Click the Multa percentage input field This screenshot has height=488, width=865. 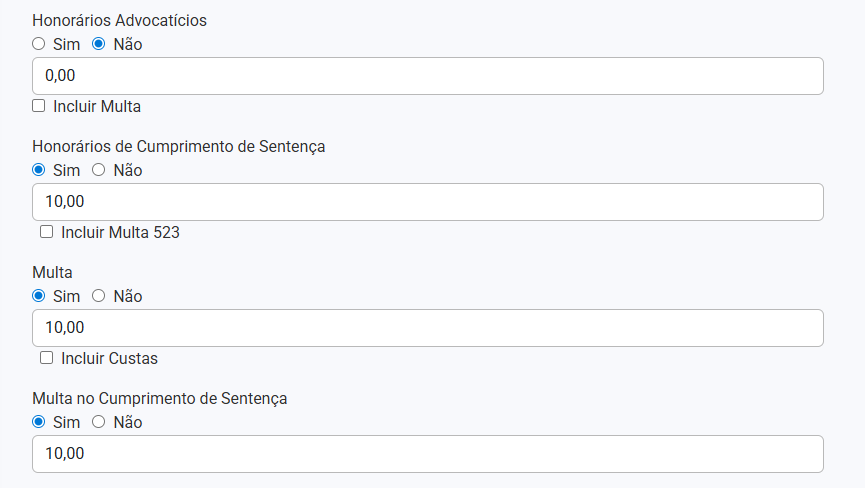pyautogui.click(x=428, y=328)
